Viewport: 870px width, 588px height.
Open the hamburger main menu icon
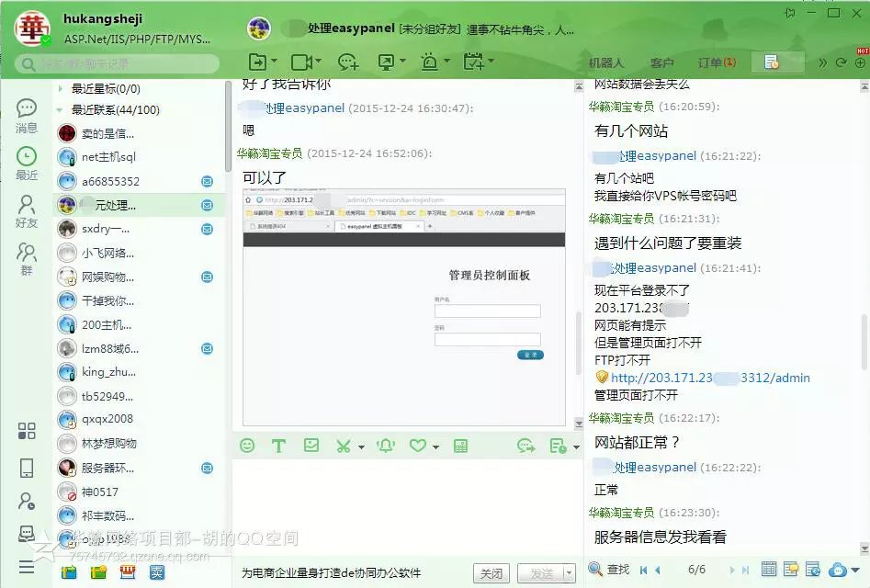[x=27, y=567]
